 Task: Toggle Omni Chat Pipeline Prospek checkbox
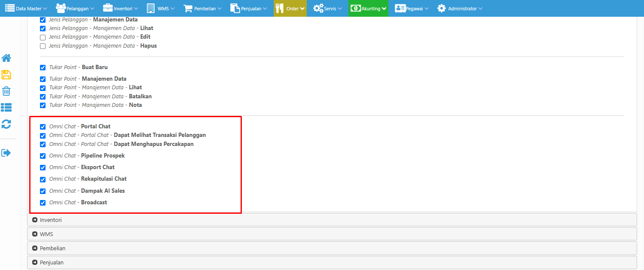[x=43, y=156]
